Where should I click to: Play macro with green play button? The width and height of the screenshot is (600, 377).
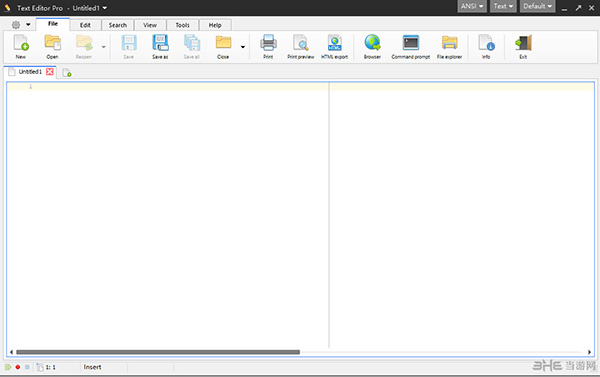tap(8, 367)
